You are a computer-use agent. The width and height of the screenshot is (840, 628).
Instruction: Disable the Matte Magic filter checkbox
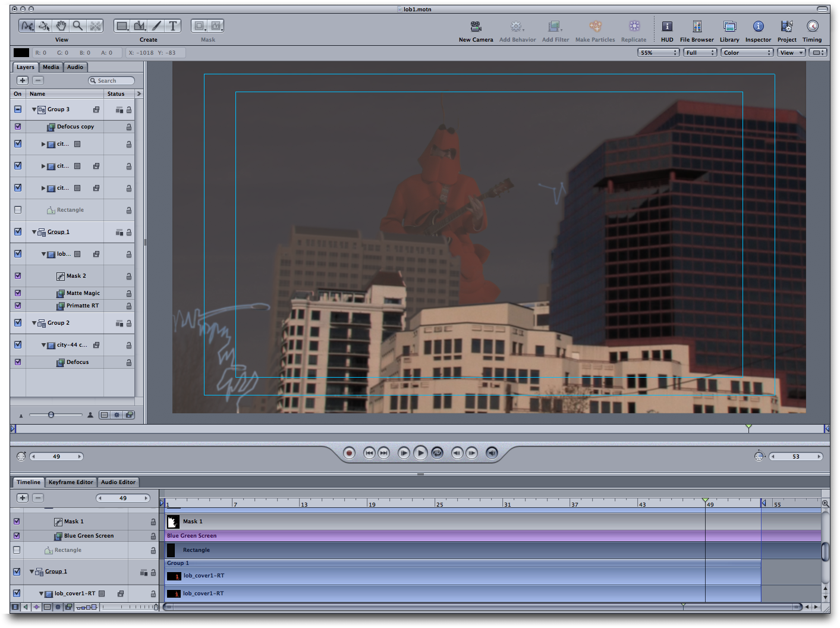(18, 293)
